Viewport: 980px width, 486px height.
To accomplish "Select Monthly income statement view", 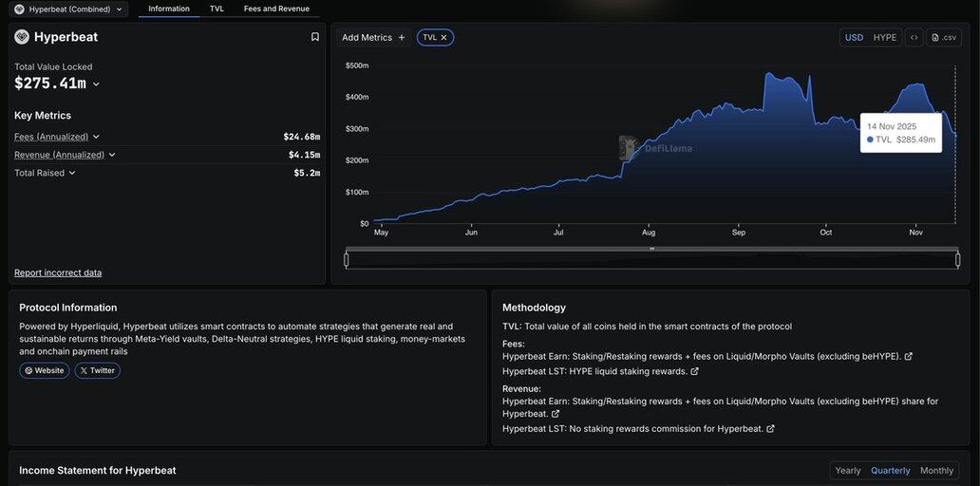I will [x=936, y=471].
